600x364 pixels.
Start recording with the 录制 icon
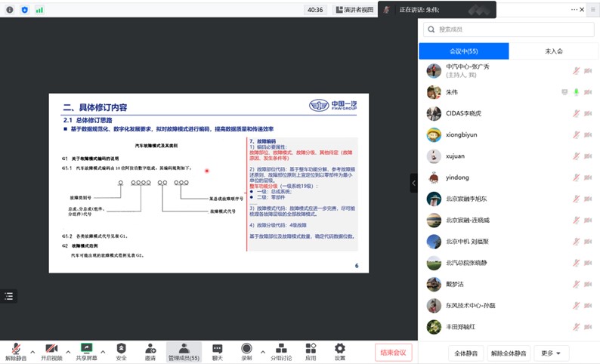click(x=246, y=351)
